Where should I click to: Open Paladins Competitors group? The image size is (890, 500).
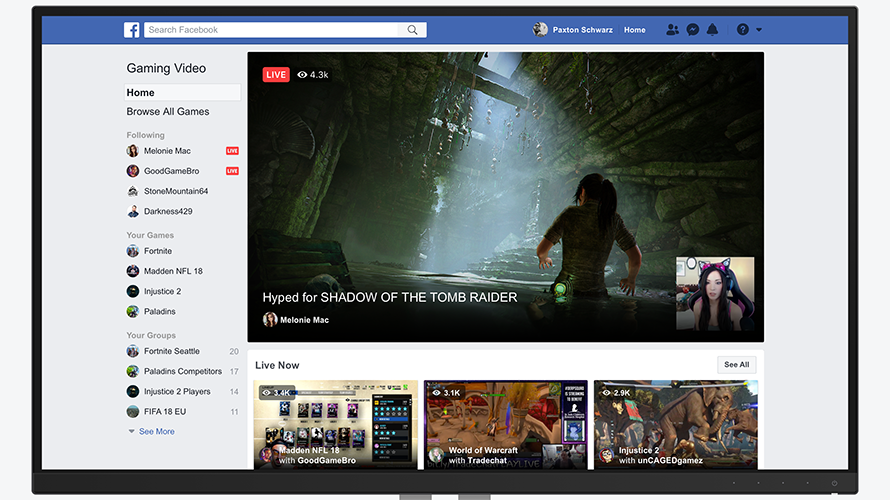[x=183, y=371]
